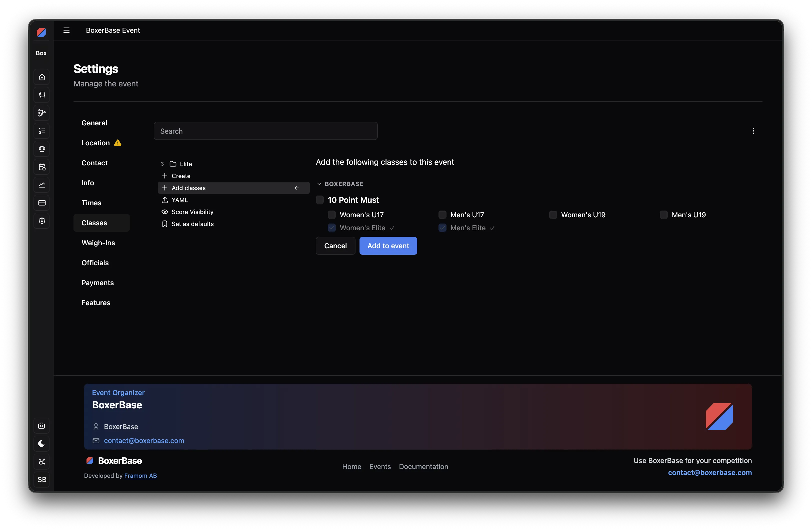Image resolution: width=812 pixels, height=530 pixels.
Task: Click the Set as defaults bookmark icon
Action: [164, 224]
